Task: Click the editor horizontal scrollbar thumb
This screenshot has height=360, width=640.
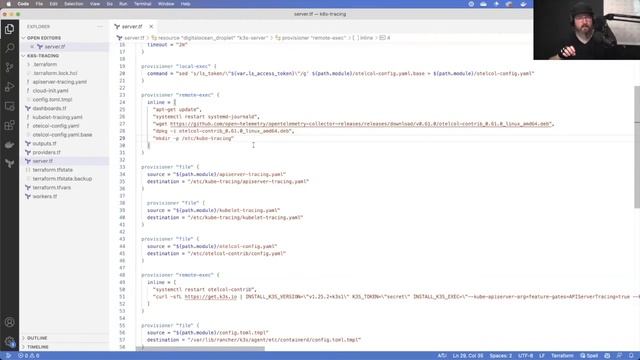Action: click(200, 349)
